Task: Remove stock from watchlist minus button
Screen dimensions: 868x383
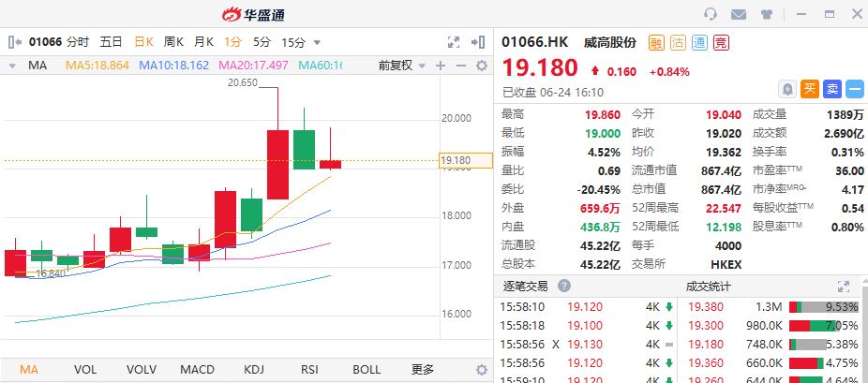Action: 855,88
